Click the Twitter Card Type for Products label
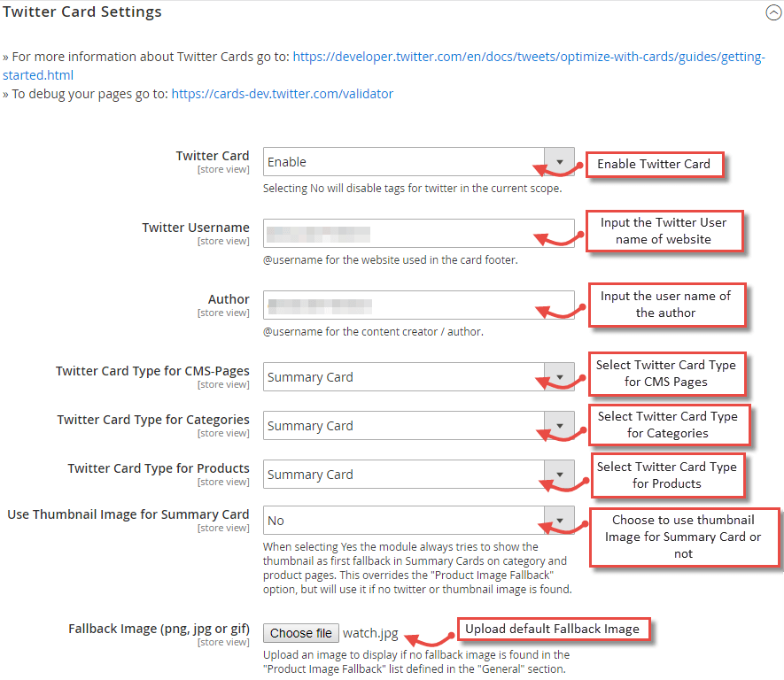 [159, 468]
